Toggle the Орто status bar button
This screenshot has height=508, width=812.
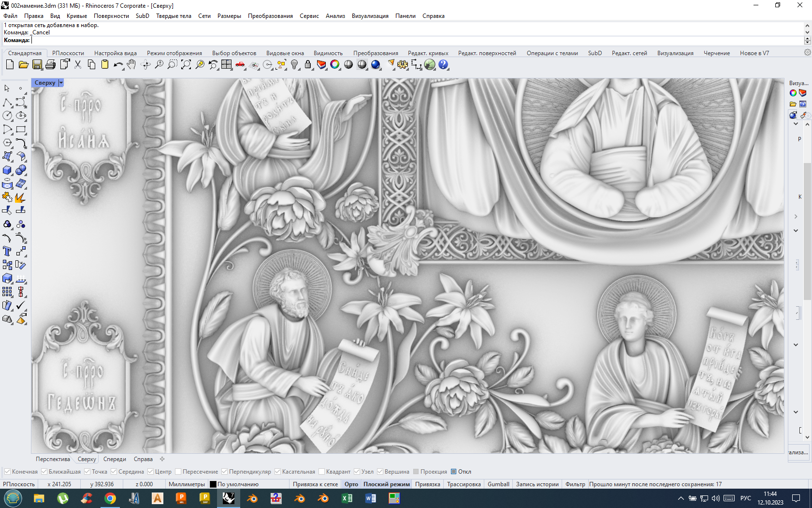351,484
